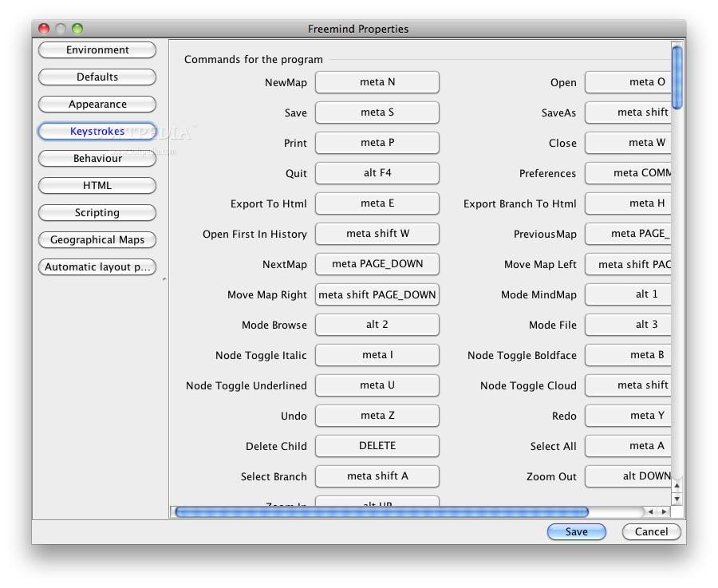718x588 pixels.
Task: Open Automatic layout settings
Action: [97, 266]
